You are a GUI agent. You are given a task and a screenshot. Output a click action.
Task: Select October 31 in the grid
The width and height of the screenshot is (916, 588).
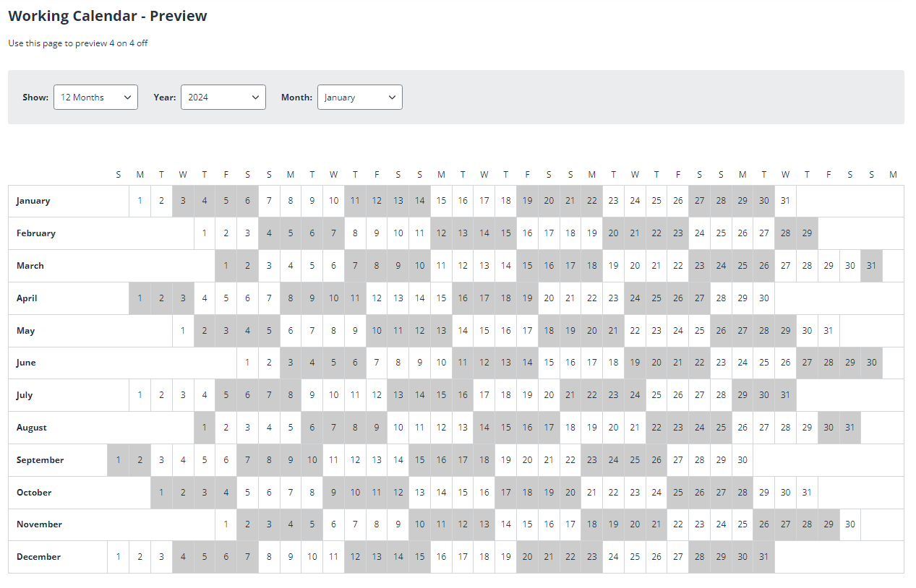tap(807, 492)
